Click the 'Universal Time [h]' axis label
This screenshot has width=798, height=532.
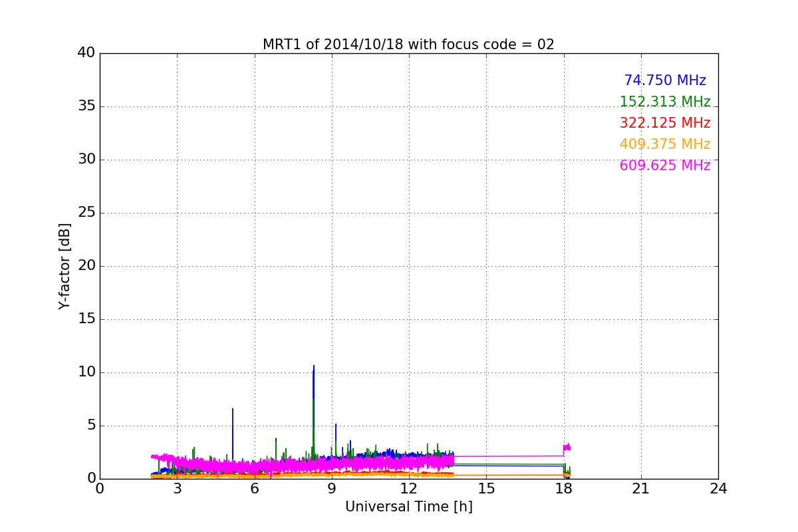(408, 507)
